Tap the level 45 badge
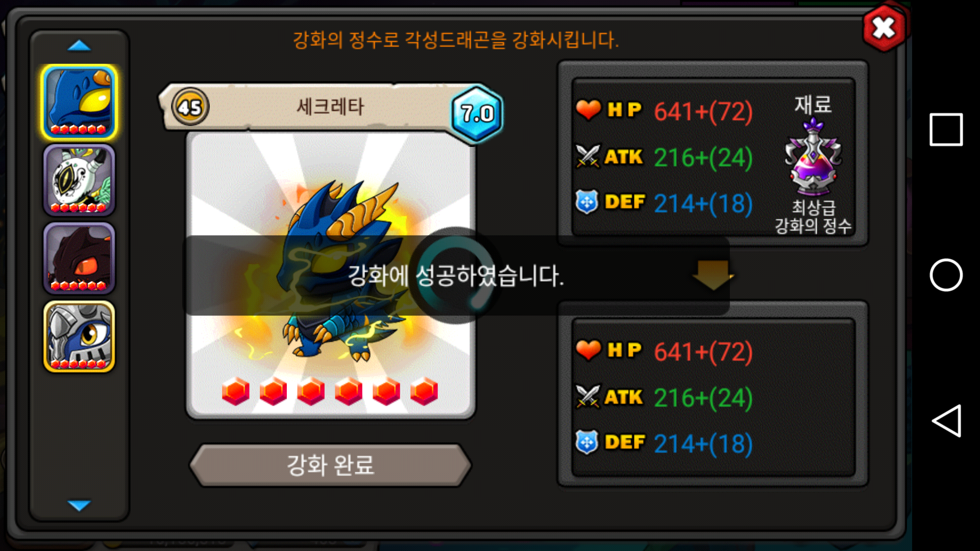The height and width of the screenshot is (551, 980). coord(190,107)
